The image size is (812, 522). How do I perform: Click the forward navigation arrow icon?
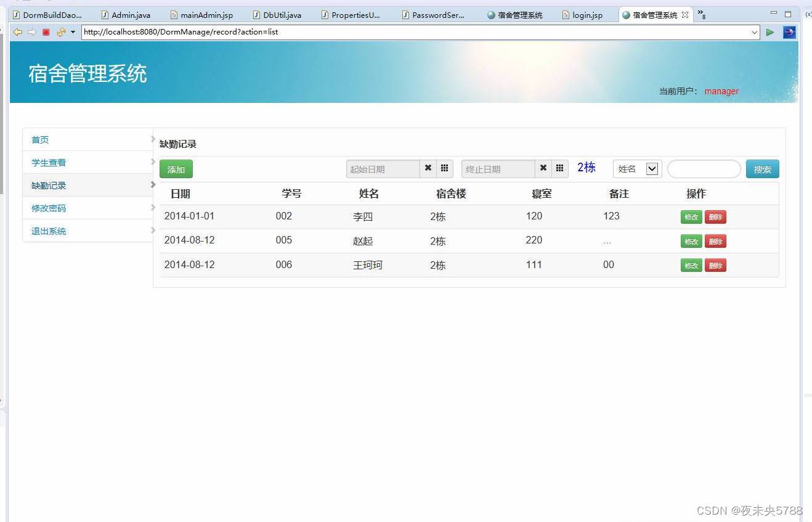click(x=31, y=32)
